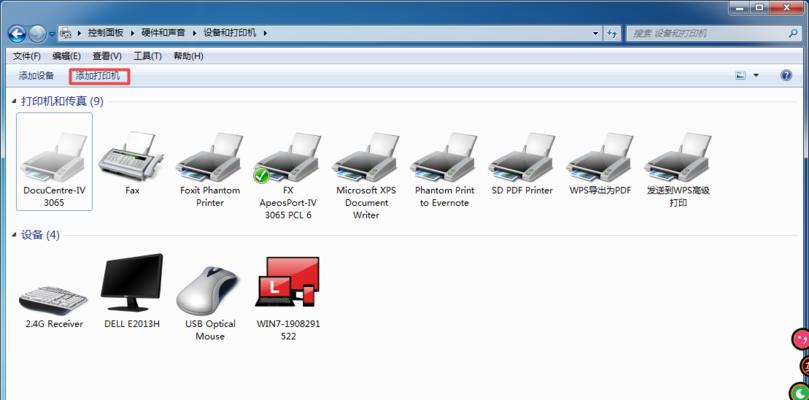Select the WPS导出为PDF printer icon
Viewport: 809px width, 400px height.
[600, 157]
